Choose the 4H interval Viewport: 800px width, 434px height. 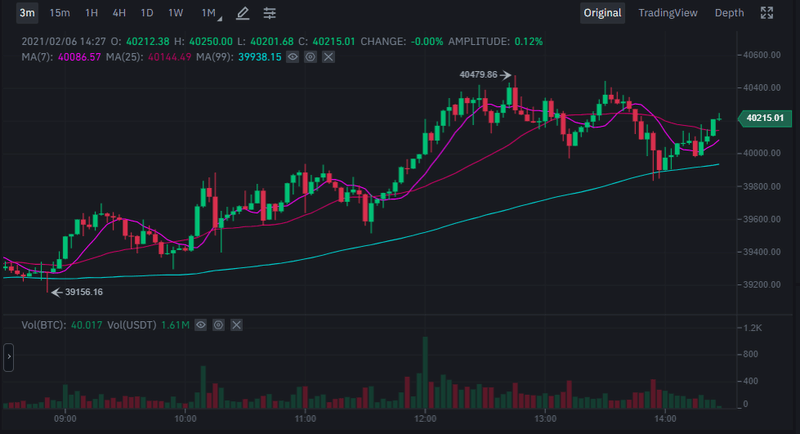pyautogui.click(x=119, y=13)
